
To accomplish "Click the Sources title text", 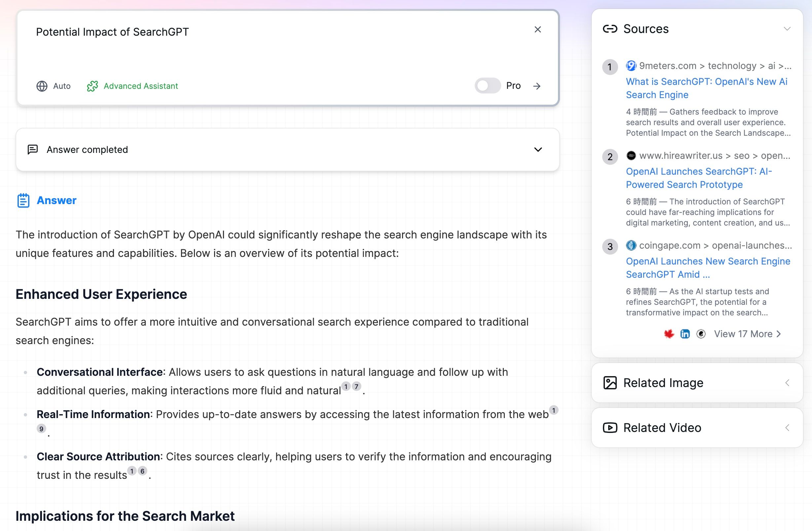I will [646, 29].
